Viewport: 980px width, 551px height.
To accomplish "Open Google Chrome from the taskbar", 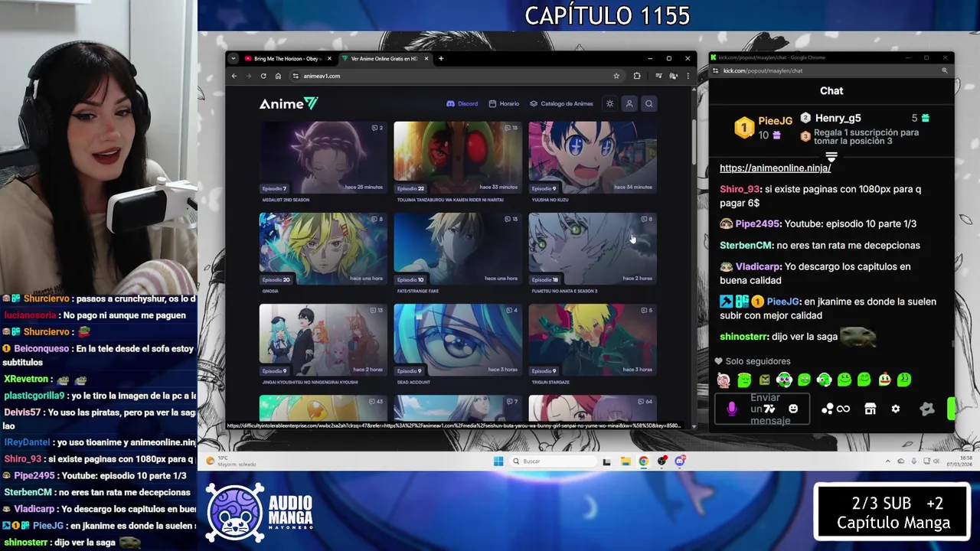I will tap(643, 461).
